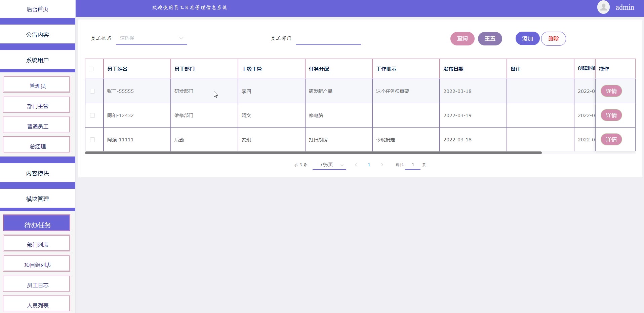
Task: View 详情 for 阿和-12432
Action: coord(611,115)
